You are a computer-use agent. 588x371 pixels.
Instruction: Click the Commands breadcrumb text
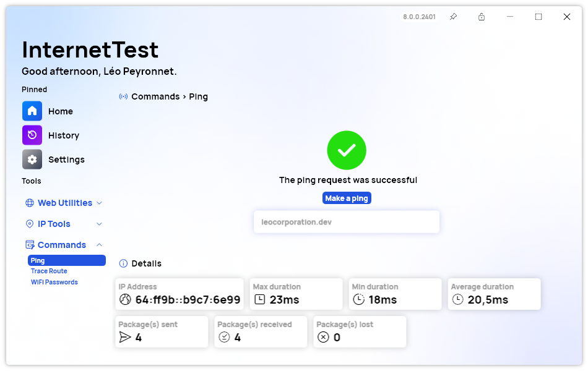coord(155,96)
